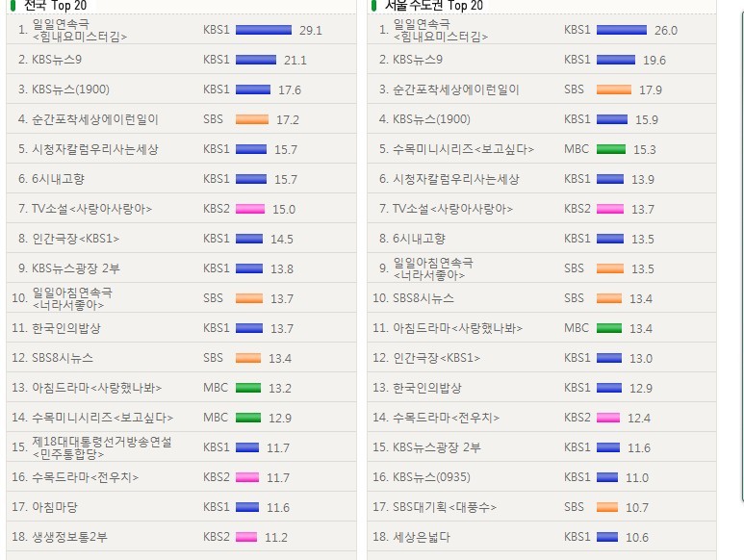Select '수목미니시리즈<보고싶다>' in the 서울수도권 list

pyautogui.click(x=464, y=149)
